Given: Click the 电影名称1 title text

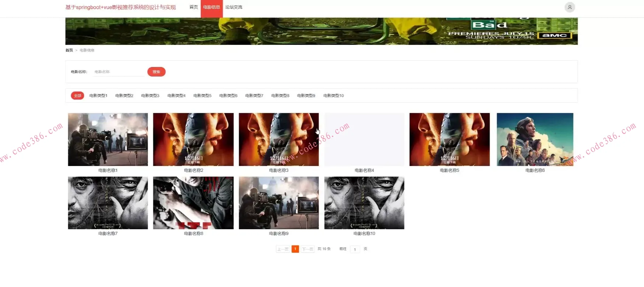Looking at the screenshot, I should pyautogui.click(x=108, y=170).
